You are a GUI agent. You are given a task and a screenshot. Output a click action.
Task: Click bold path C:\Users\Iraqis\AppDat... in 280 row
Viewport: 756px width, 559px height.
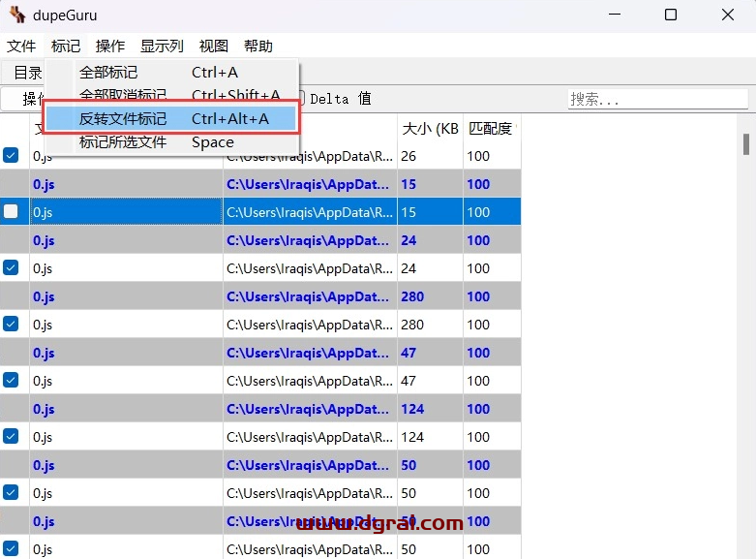tap(308, 296)
